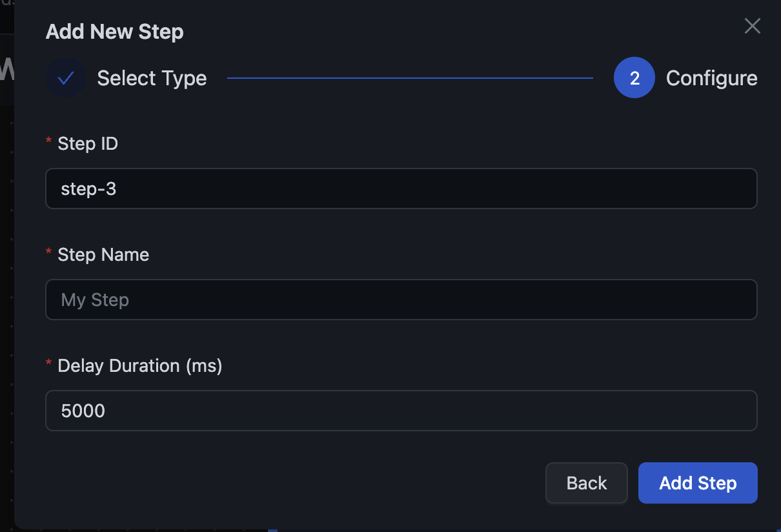Image resolution: width=781 pixels, height=532 pixels.
Task: Click the Step ID label text
Action: (88, 143)
